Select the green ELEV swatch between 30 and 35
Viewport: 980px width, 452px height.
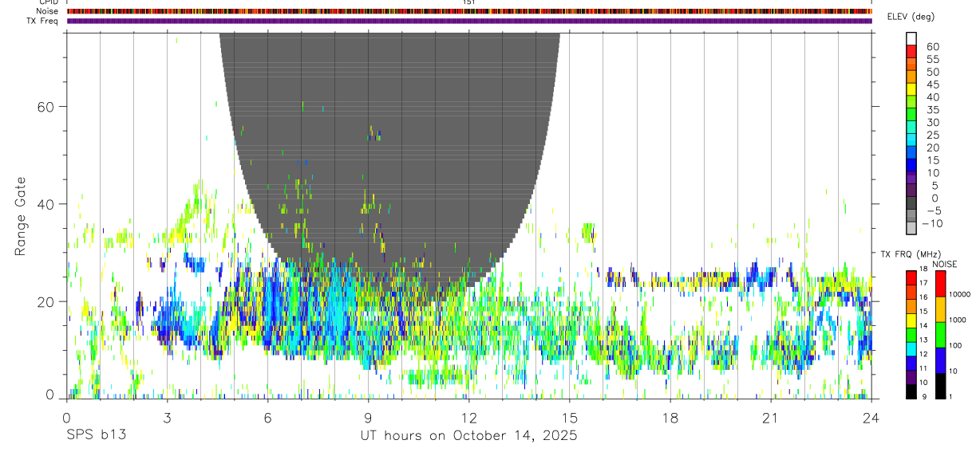[x=911, y=116]
